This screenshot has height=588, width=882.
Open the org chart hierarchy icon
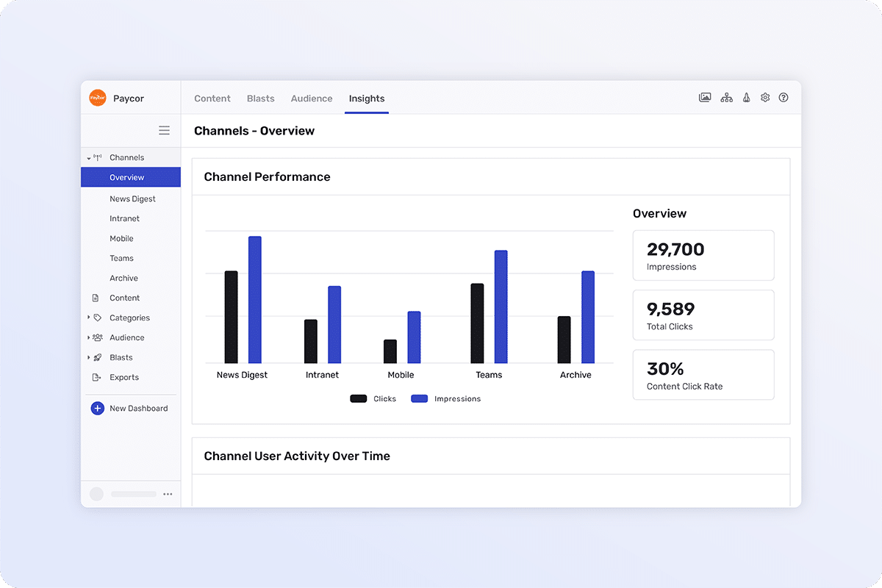click(726, 97)
